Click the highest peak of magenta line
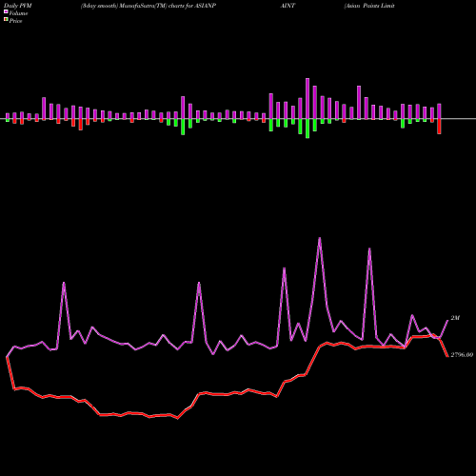 click(319, 238)
